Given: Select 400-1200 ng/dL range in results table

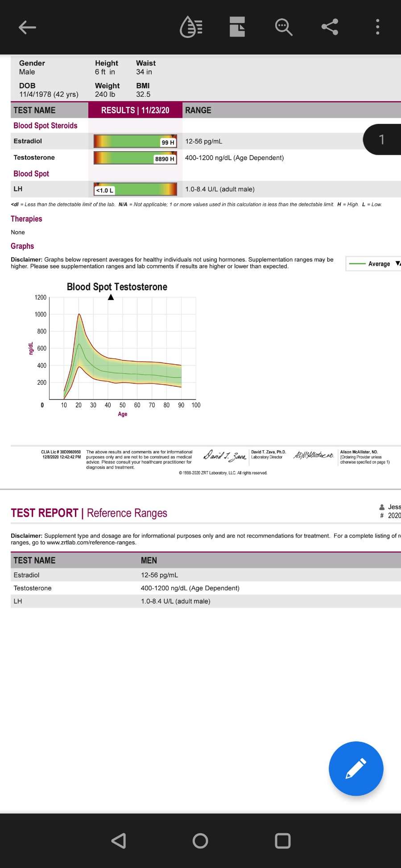Looking at the screenshot, I should pyautogui.click(x=234, y=158).
